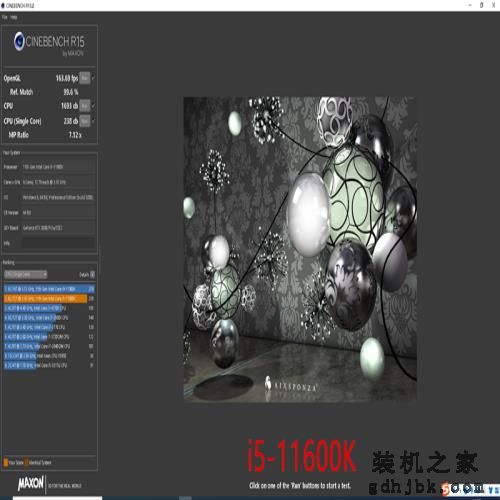Viewport: 500px width, 500px height.
Task: Run the CPU multi-core benchmark
Action: coord(85,106)
